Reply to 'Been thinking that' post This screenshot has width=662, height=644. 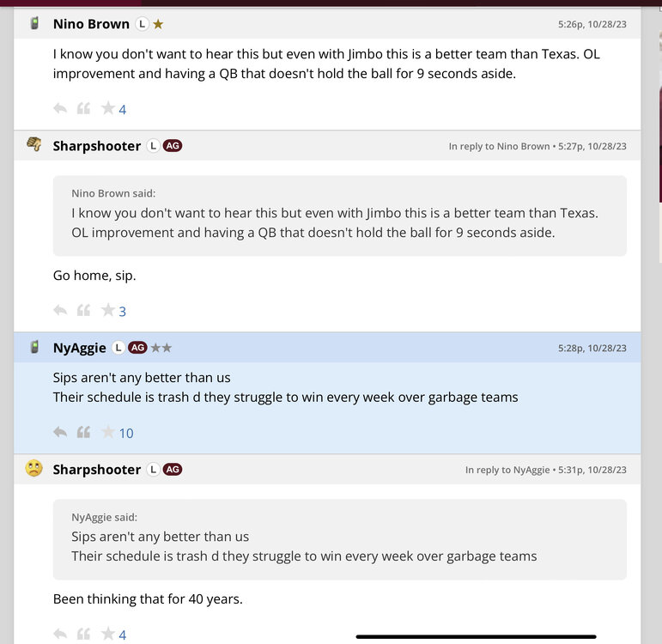click(60, 634)
